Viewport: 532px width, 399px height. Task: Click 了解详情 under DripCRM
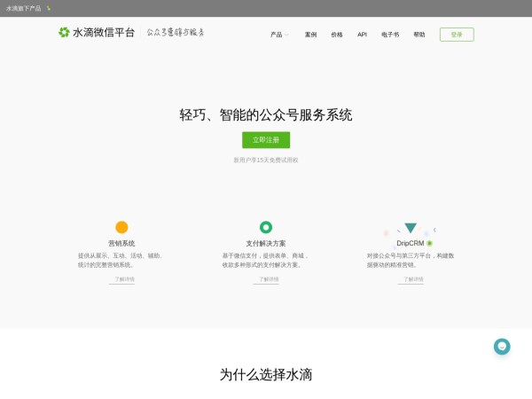click(x=411, y=279)
